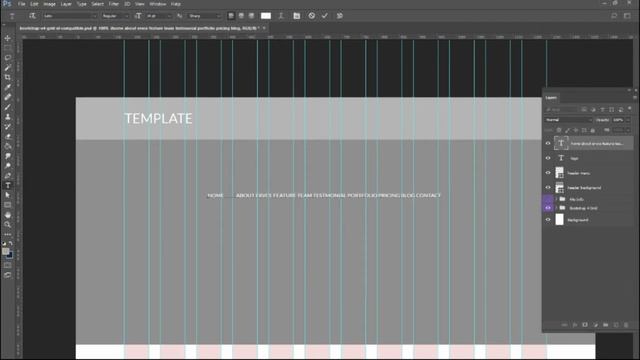Open the Layer menu
This screenshot has width=640, height=360.
coord(66,4)
